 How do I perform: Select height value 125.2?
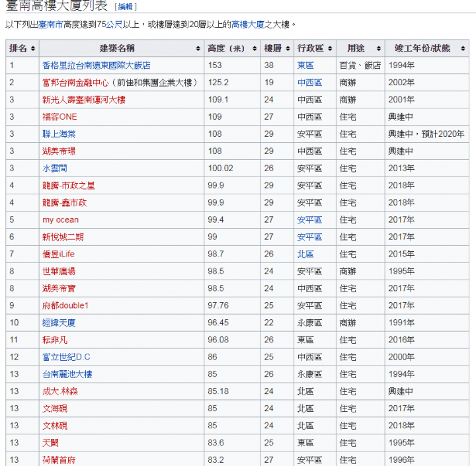(218, 83)
